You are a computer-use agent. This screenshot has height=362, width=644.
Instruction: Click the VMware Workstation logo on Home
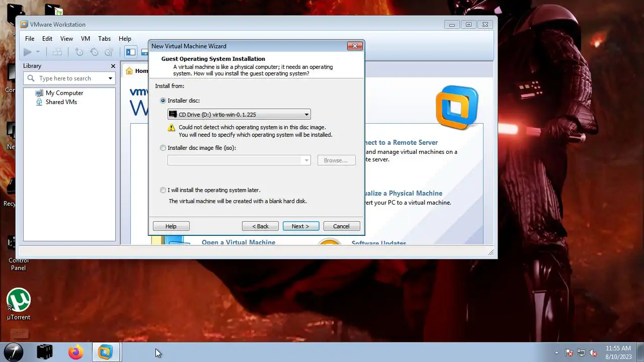[457, 107]
